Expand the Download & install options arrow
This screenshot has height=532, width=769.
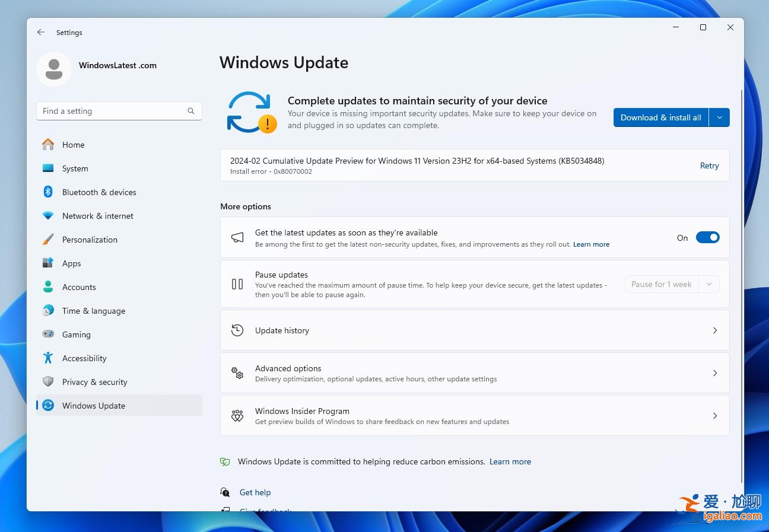tap(719, 117)
